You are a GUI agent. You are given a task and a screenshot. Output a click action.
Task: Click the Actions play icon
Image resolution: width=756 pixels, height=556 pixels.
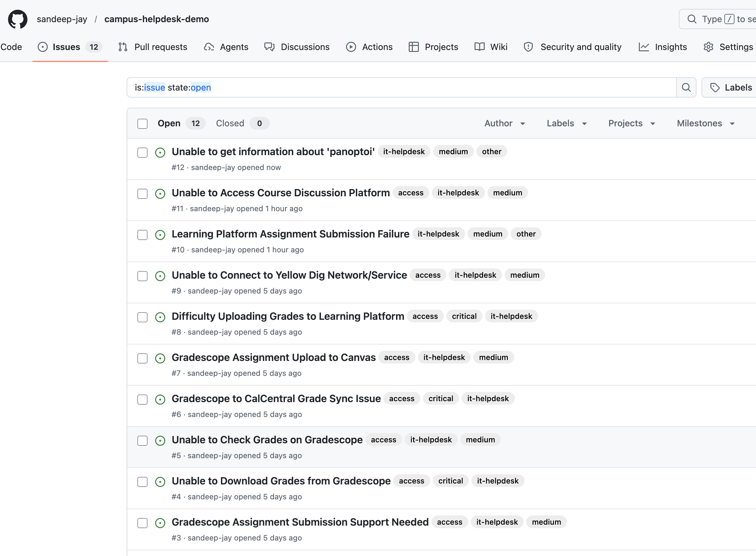pyautogui.click(x=351, y=47)
